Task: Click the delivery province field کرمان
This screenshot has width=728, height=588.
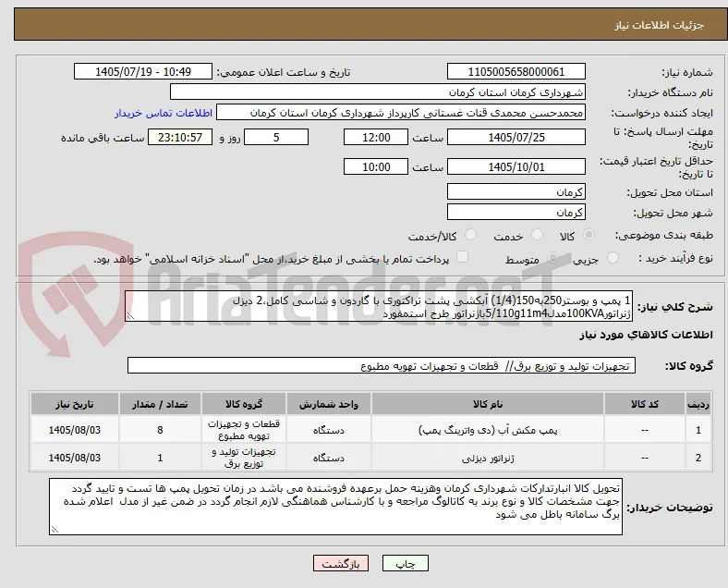Action: pyautogui.click(x=516, y=191)
